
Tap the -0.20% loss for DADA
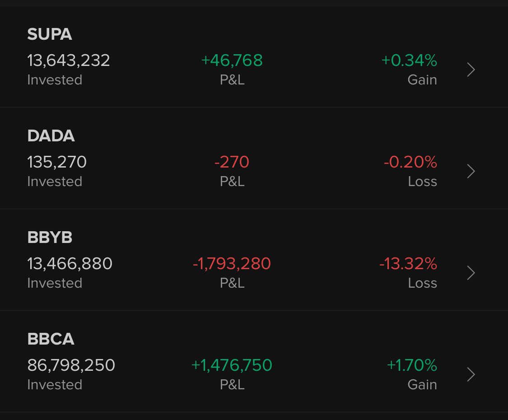click(x=410, y=162)
